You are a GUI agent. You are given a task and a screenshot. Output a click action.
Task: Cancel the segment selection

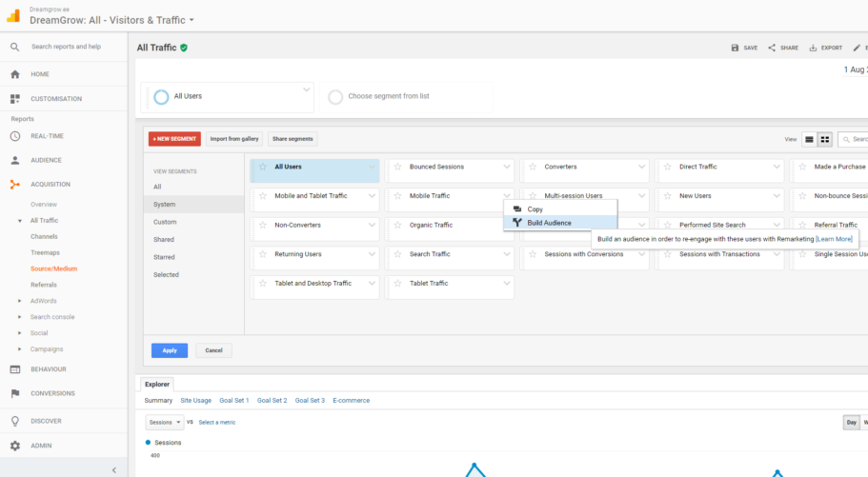point(213,350)
